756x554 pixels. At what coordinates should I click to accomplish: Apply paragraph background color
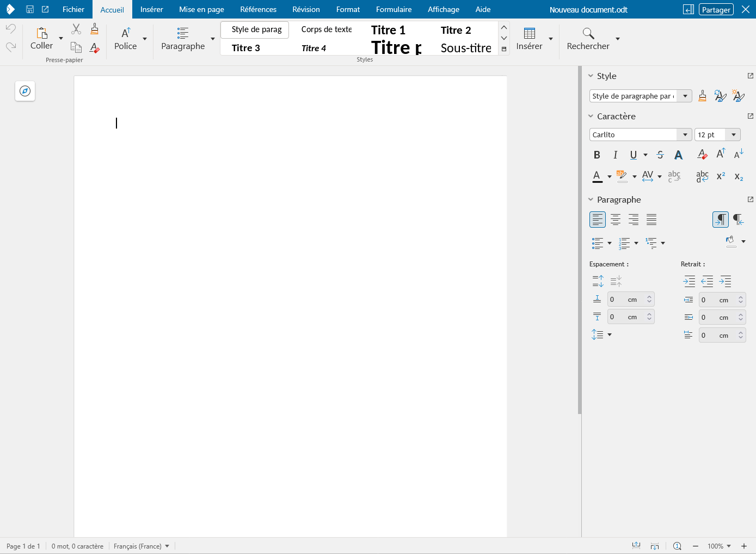[x=731, y=241]
